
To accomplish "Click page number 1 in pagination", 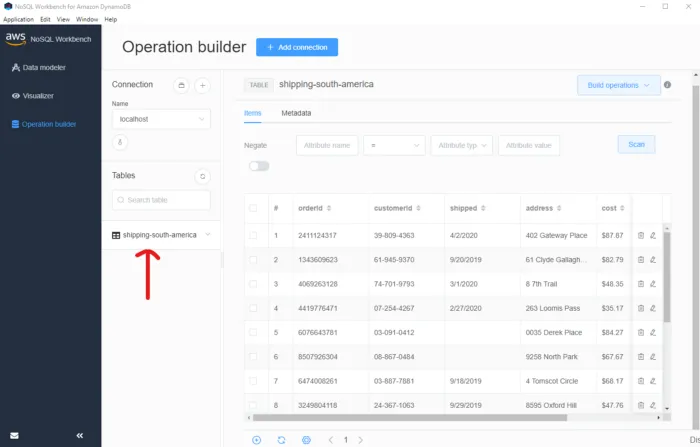I will 346,440.
